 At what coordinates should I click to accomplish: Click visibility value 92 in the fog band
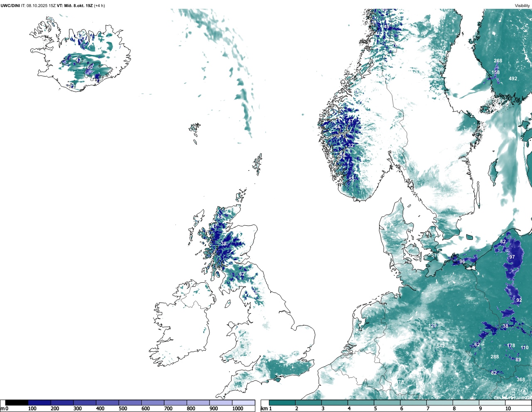click(519, 300)
